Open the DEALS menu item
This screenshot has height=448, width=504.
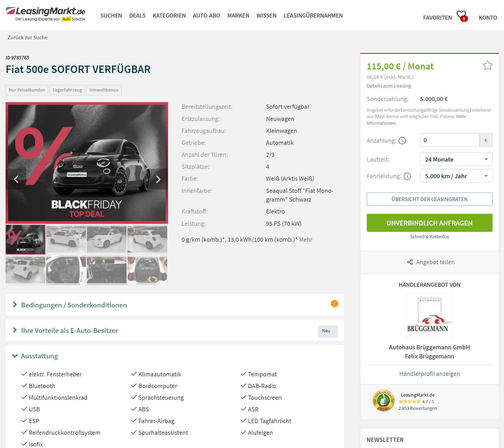[x=137, y=16]
